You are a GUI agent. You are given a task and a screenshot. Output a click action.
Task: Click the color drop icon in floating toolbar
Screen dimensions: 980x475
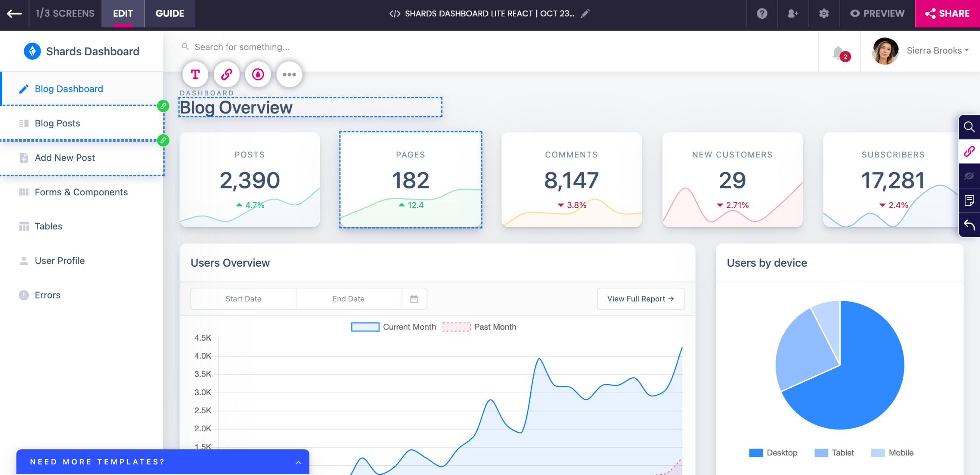pyautogui.click(x=258, y=74)
